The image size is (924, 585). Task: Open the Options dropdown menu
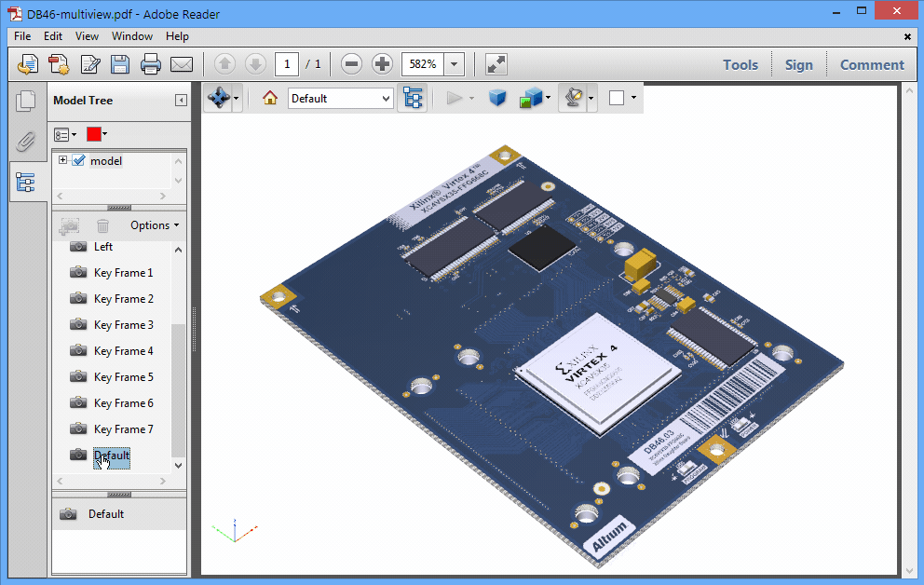click(x=155, y=225)
